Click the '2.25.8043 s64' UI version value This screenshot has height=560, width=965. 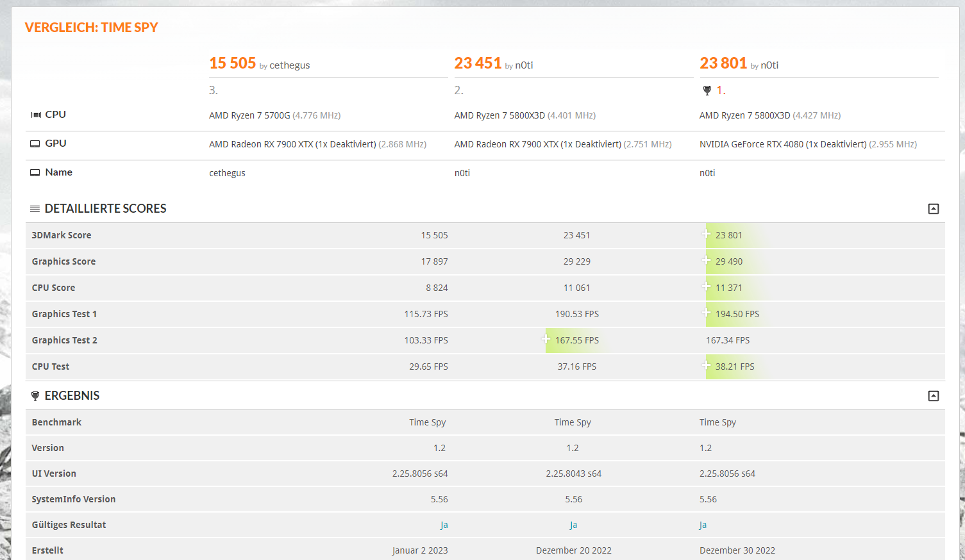pos(574,474)
